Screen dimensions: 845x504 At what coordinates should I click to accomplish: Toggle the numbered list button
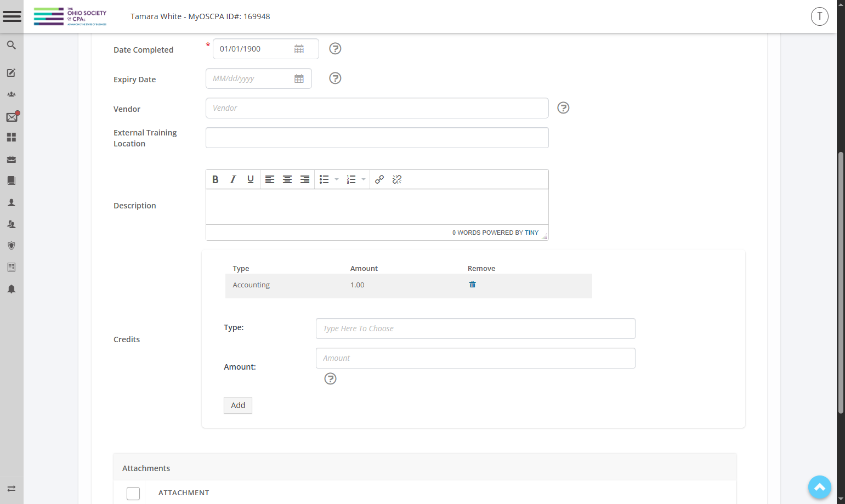coord(351,179)
